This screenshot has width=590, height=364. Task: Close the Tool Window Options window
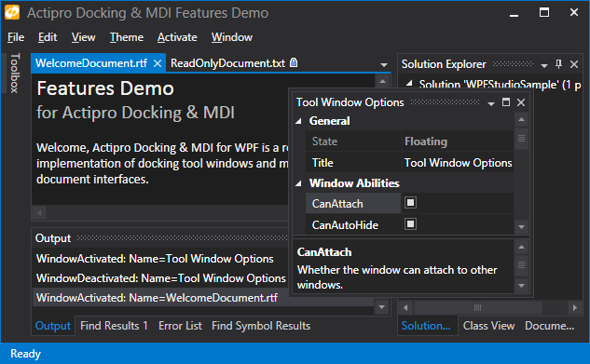(521, 102)
